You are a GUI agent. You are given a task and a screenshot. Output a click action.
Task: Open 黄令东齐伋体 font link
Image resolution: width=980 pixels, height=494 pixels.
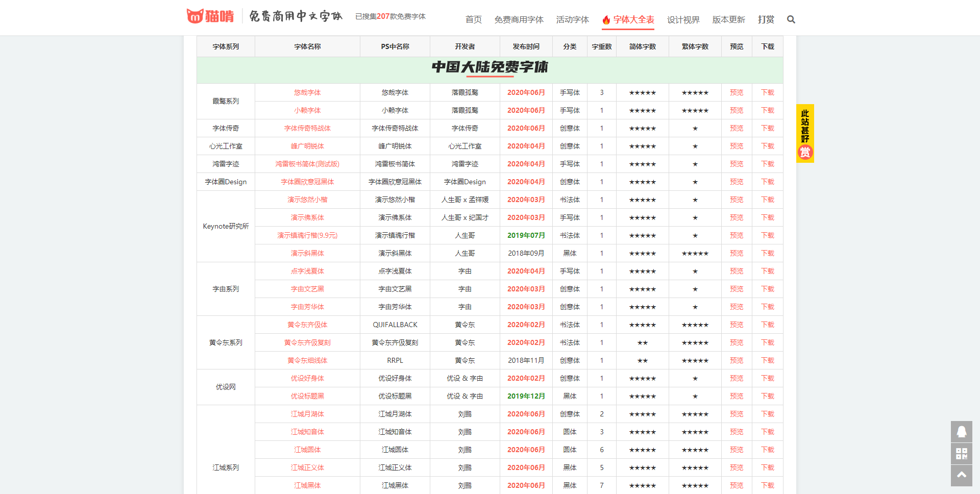pos(307,325)
